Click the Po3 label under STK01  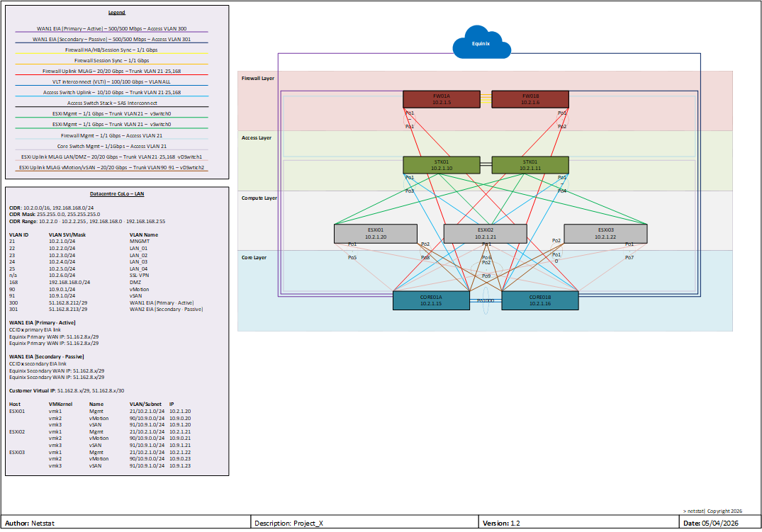[410, 191]
